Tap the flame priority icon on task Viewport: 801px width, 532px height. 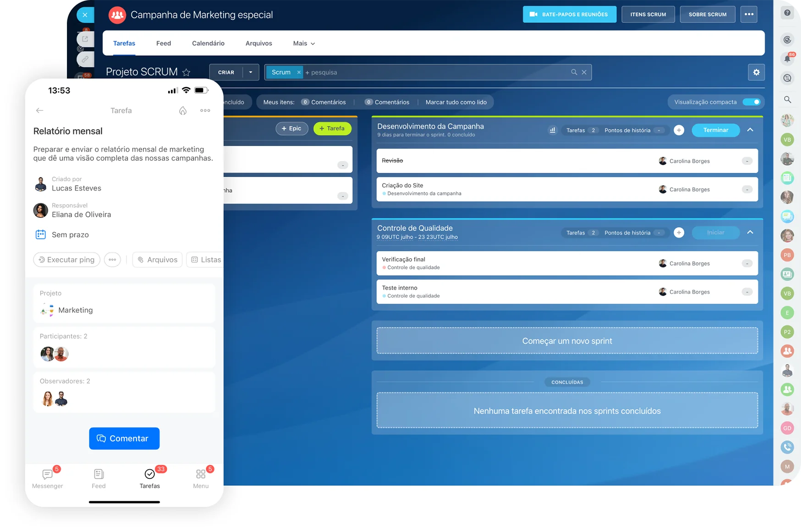[183, 110]
